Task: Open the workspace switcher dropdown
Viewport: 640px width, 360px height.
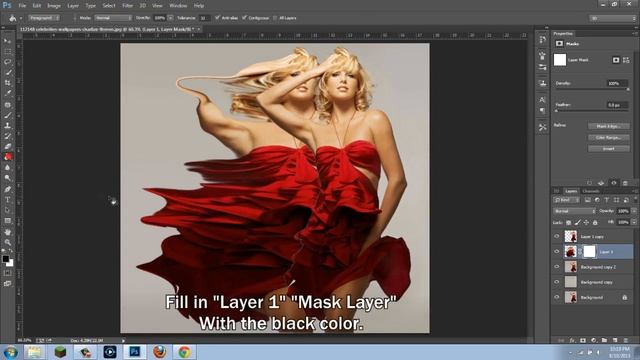Action: click(x=613, y=18)
